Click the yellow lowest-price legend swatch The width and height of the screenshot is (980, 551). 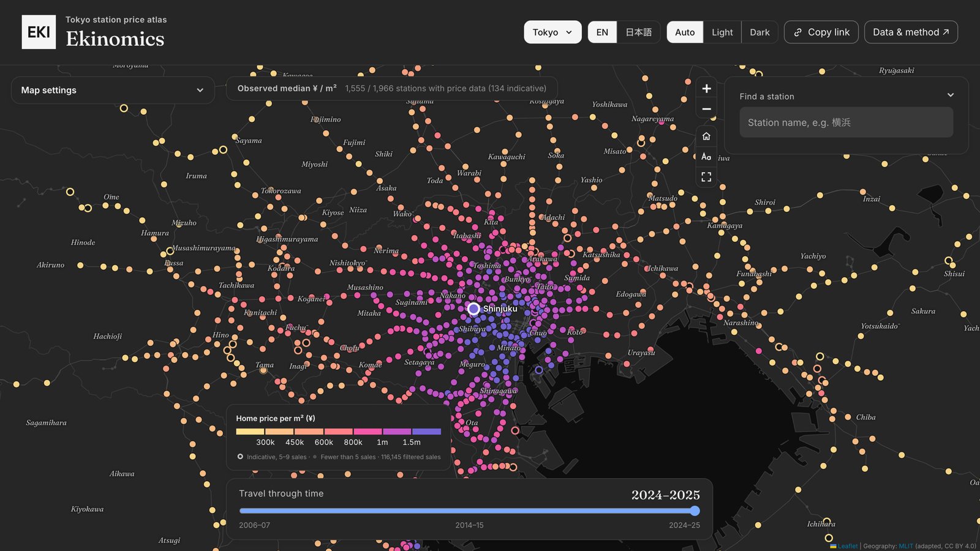(x=250, y=432)
